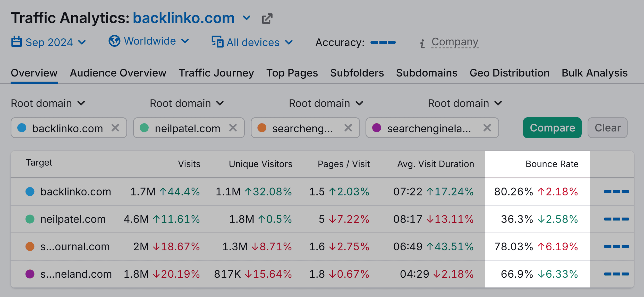The image size is (644, 297).
Task: Click the Clear button
Action: [608, 128]
